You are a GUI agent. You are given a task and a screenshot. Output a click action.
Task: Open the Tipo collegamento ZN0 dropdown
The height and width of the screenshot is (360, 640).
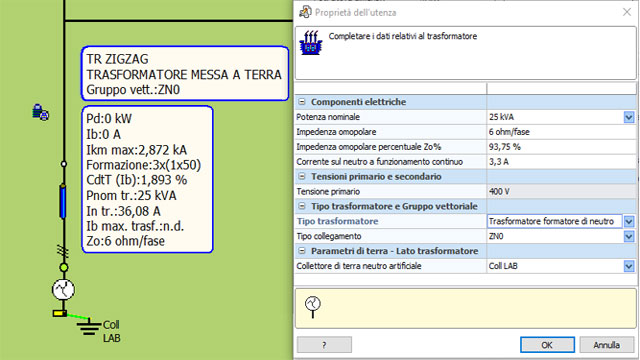coord(629,236)
